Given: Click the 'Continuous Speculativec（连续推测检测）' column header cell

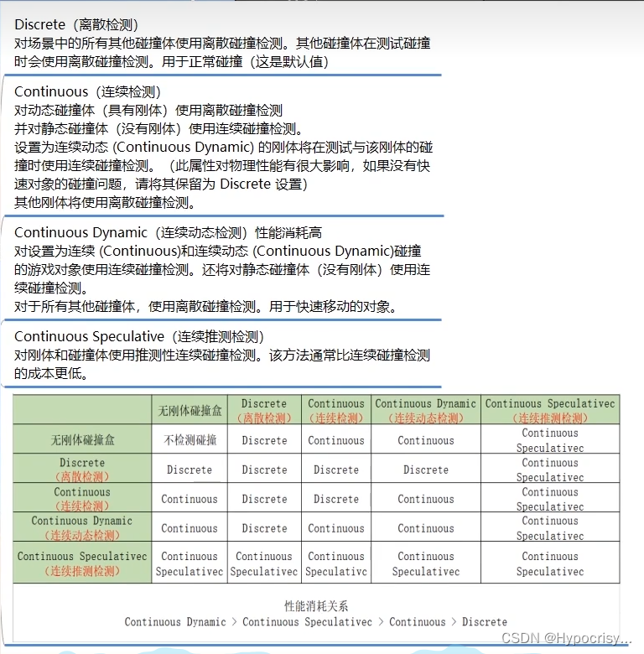Looking at the screenshot, I should point(550,410).
